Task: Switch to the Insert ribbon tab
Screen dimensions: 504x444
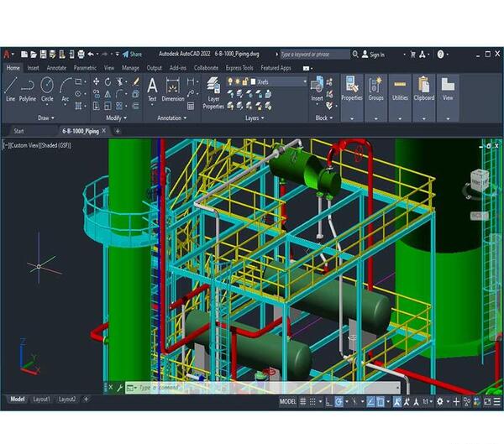Action: pos(33,68)
